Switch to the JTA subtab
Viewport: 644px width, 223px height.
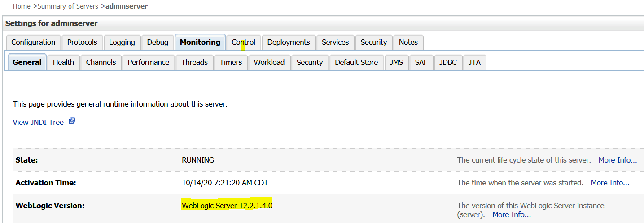(x=475, y=63)
